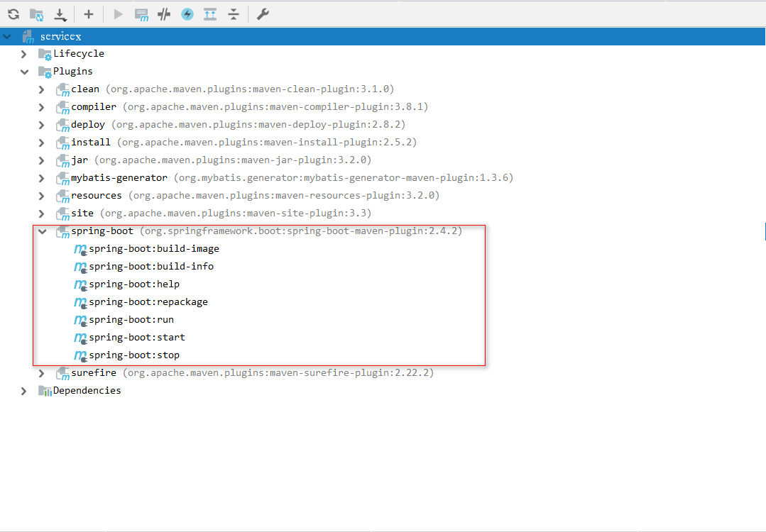This screenshot has width=766, height=532.
Task: Click the clean plugin Maven icon
Action: coord(63,90)
